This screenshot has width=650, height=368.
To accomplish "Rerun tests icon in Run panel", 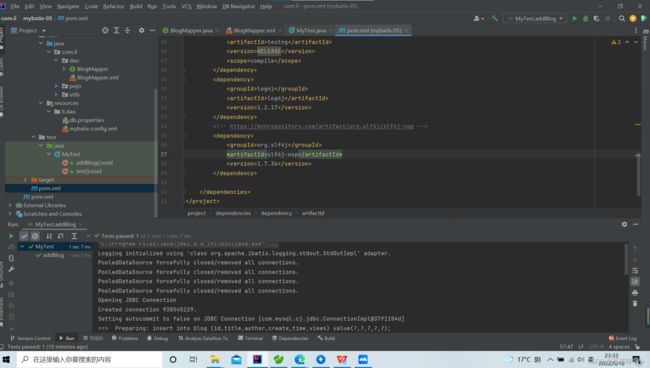I will pyautogui.click(x=11, y=236).
